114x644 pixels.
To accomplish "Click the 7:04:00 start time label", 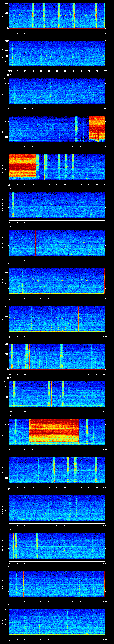I will [x=9, y=147].
